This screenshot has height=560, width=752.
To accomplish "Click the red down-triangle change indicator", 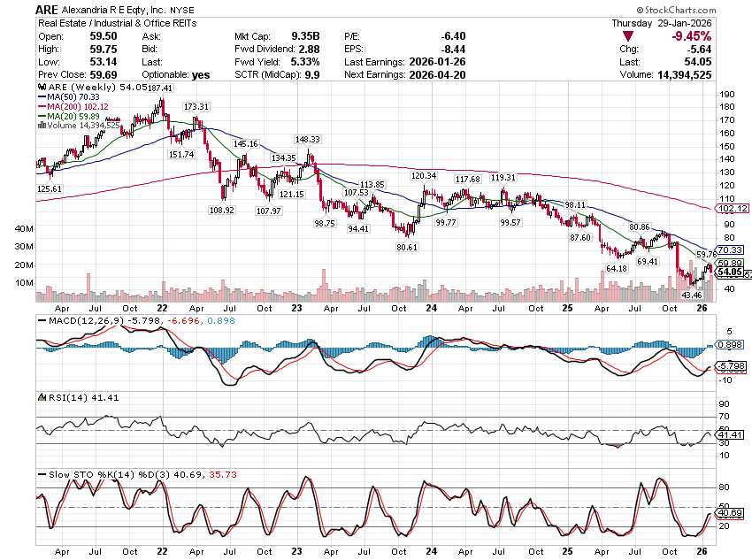I will (x=627, y=36).
